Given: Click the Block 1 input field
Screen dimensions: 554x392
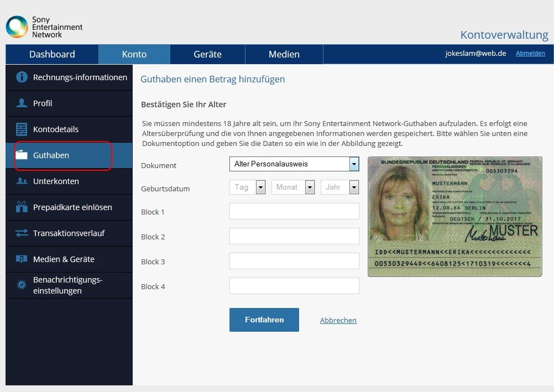Looking at the screenshot, I should (x=294, y=211).
